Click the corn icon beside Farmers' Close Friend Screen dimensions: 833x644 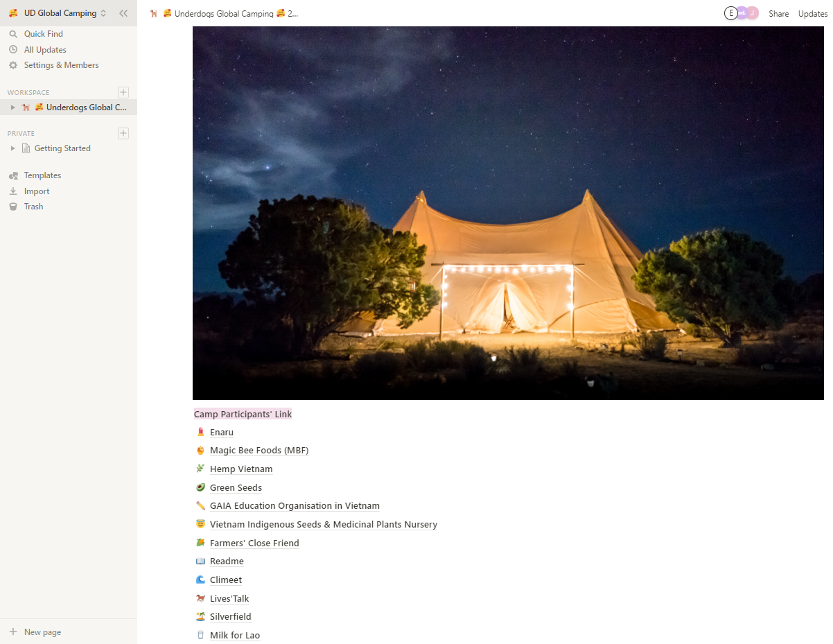coord(200,543)
